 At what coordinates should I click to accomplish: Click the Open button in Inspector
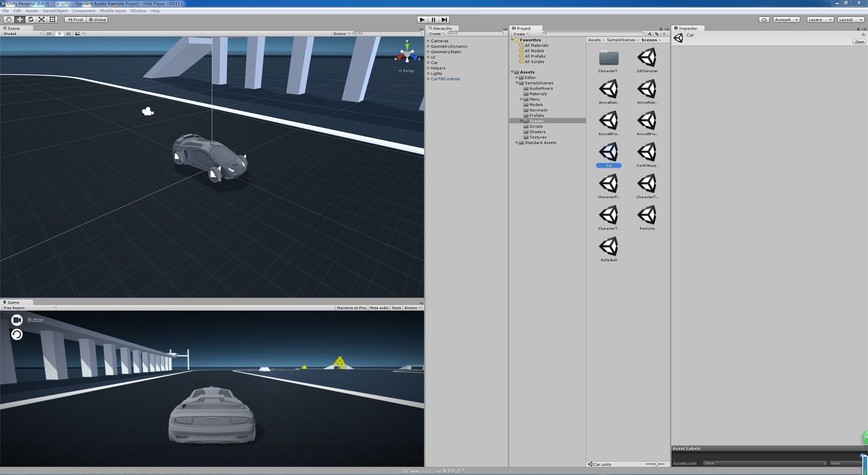pos(860,42)
